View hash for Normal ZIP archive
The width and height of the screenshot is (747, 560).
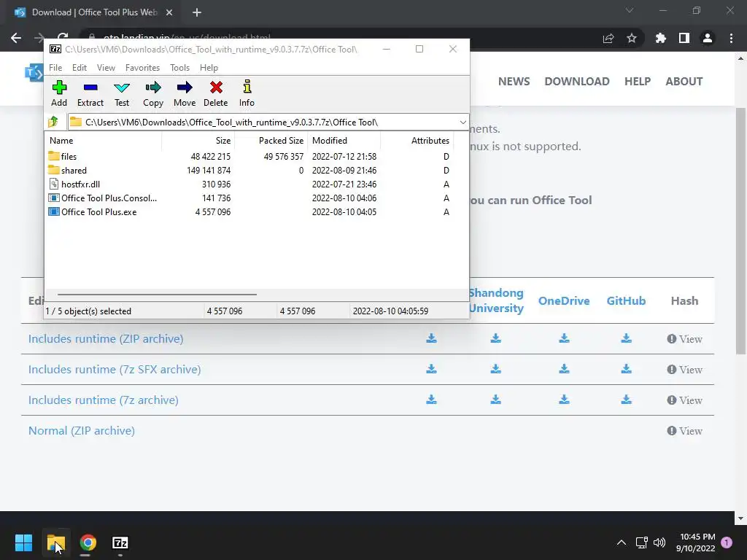(x=684, y=431)
